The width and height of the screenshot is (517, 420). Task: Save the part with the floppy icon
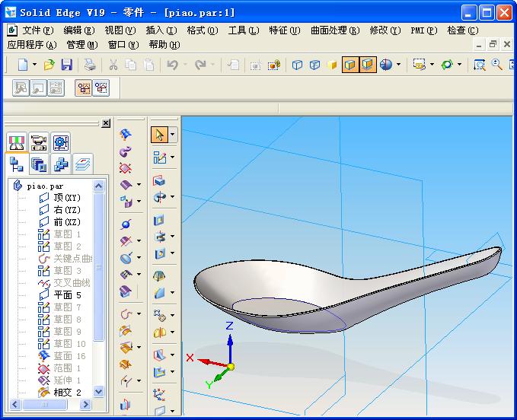coord(66,65)
